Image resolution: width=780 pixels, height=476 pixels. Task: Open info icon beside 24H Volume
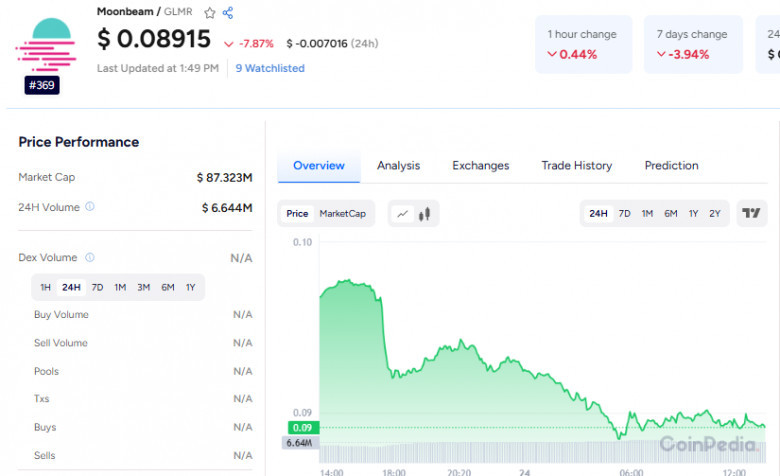coord(90,206)
